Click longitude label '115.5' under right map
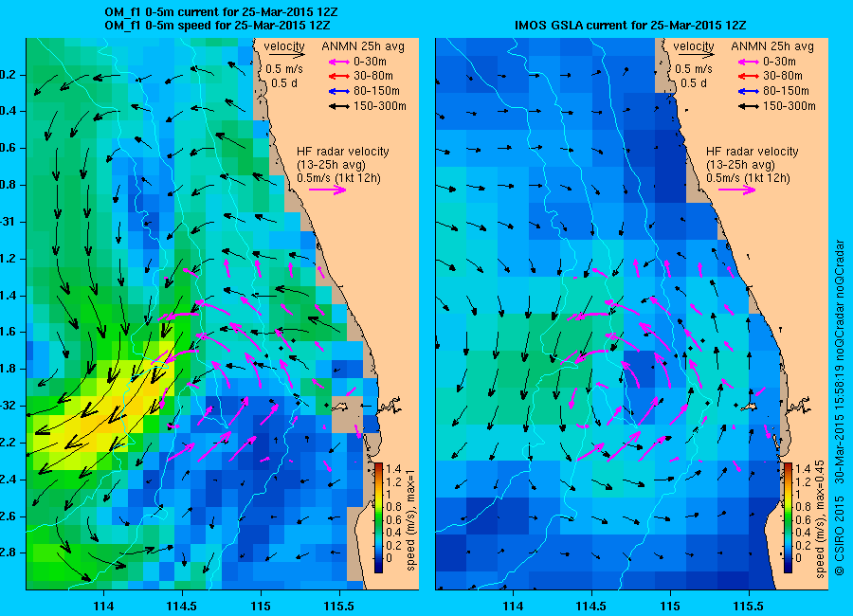 pos(749,606)
